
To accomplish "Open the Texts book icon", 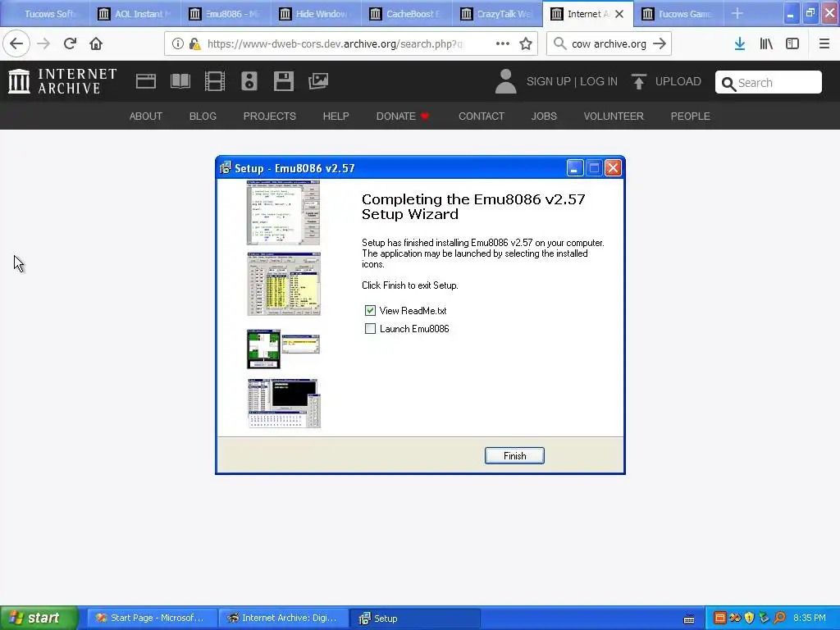I will (180, 81).
